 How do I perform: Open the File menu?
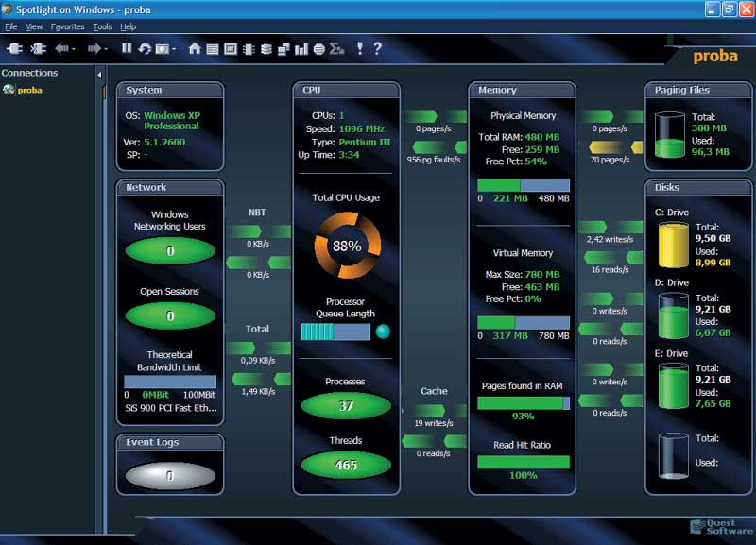[11, 26]
